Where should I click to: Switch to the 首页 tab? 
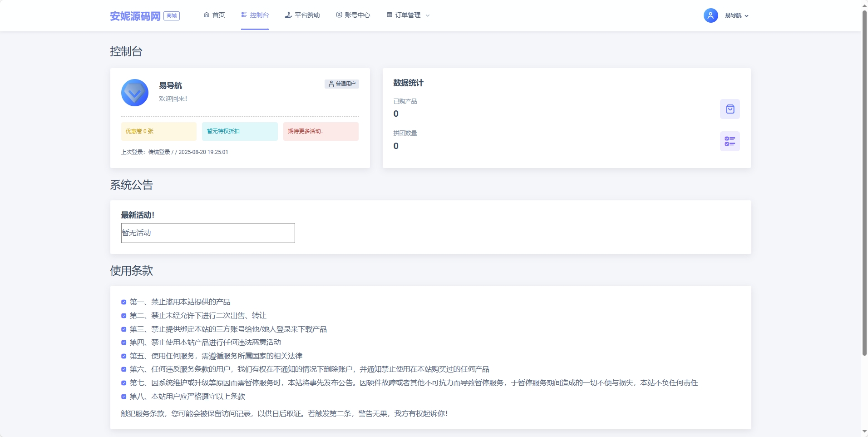click(218, 15)
